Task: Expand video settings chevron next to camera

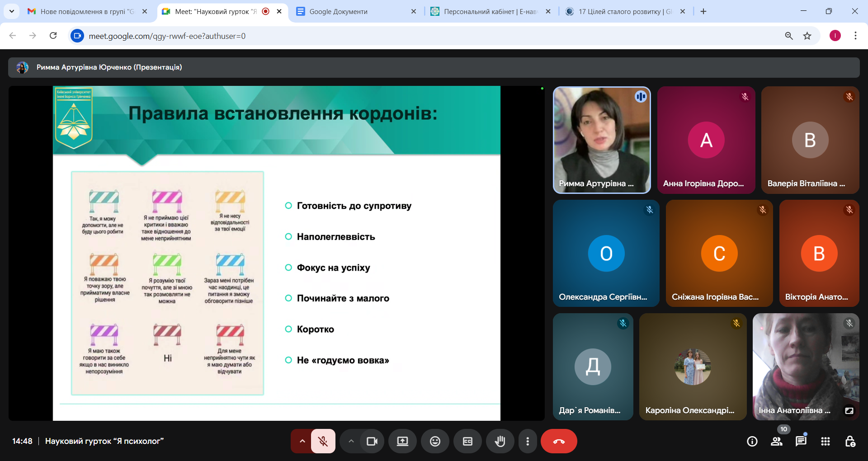Action: click(351, 441)
